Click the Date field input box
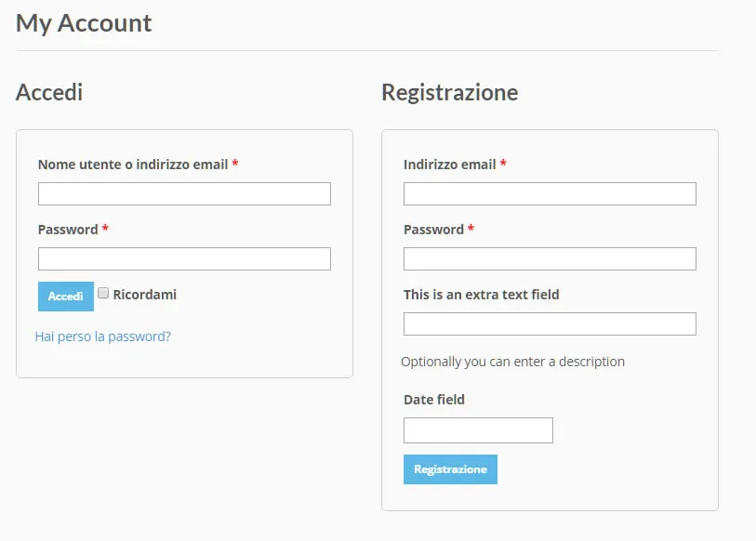756x541 pixels. tap(478, 430)
